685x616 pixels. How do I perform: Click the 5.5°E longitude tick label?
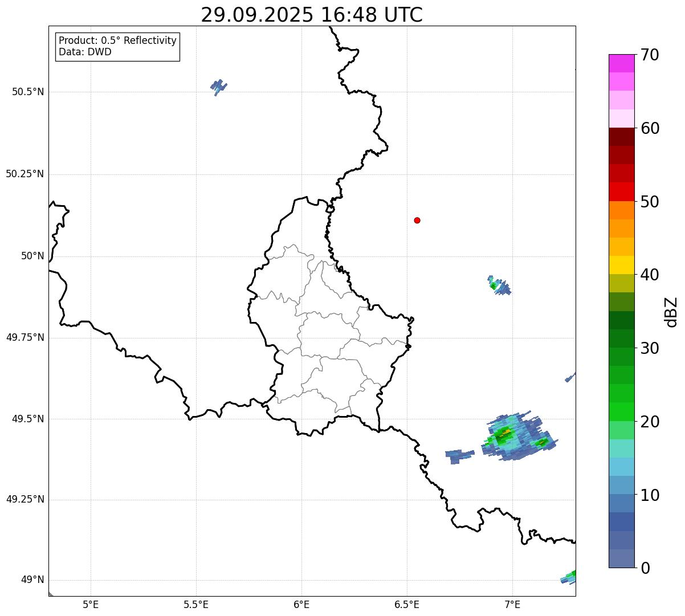pyautogui.click(x=196, y=604)
